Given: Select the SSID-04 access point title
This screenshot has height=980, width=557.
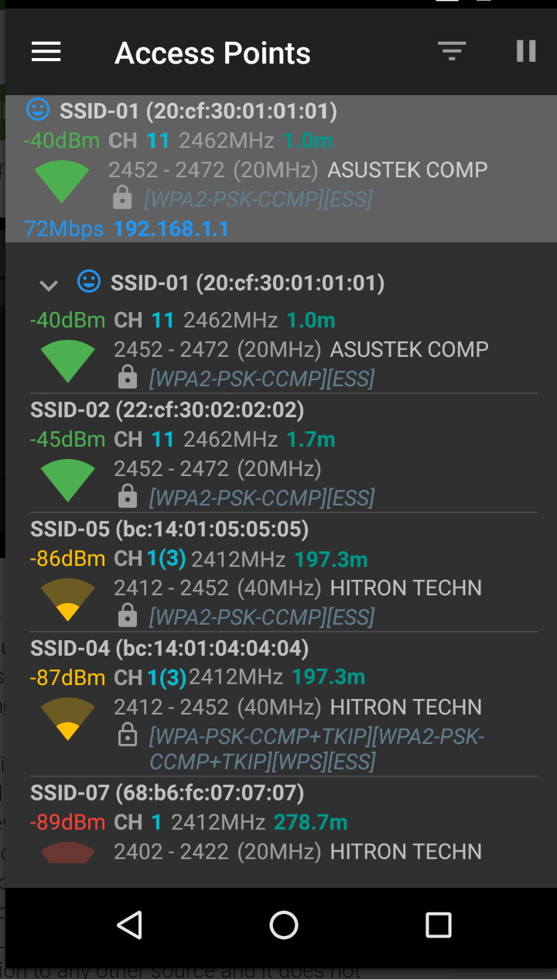Looking at the screenshot, I should click(x=169, y=647).
